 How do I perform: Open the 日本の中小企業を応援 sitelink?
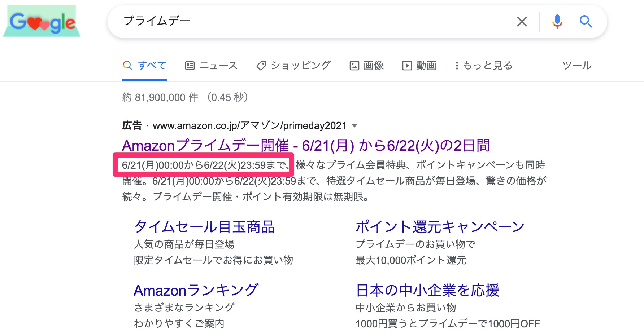click(x=427, y=291)
